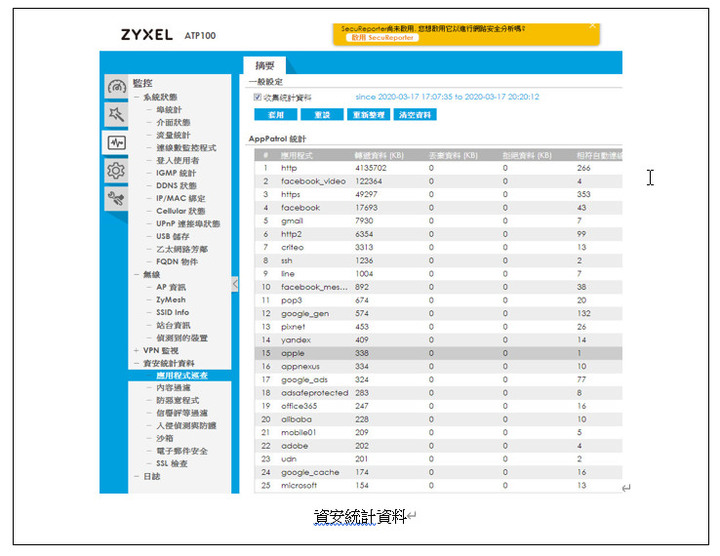Open 信譽評等過濾 in navigation tree
The image size is (720, 556).
[x=182, y=413]
